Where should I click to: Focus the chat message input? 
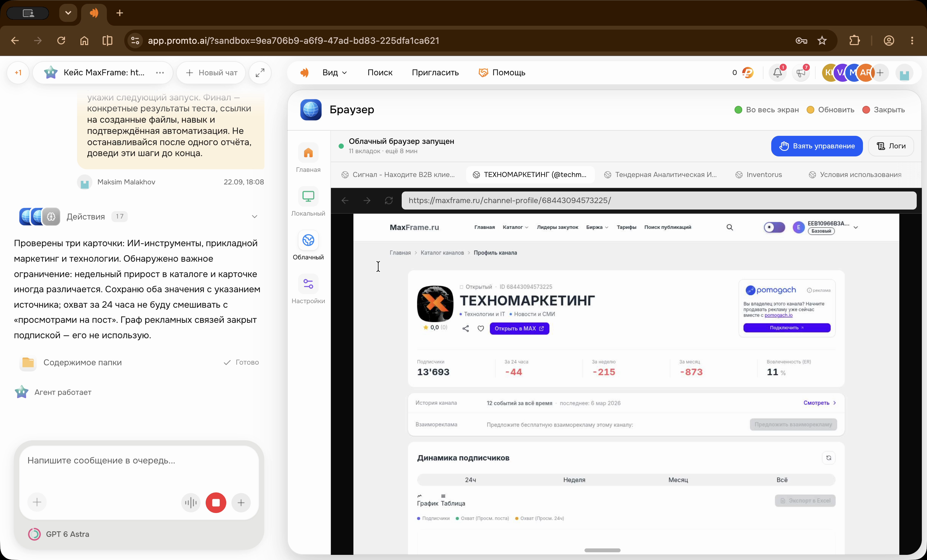(x=139, y=460)
